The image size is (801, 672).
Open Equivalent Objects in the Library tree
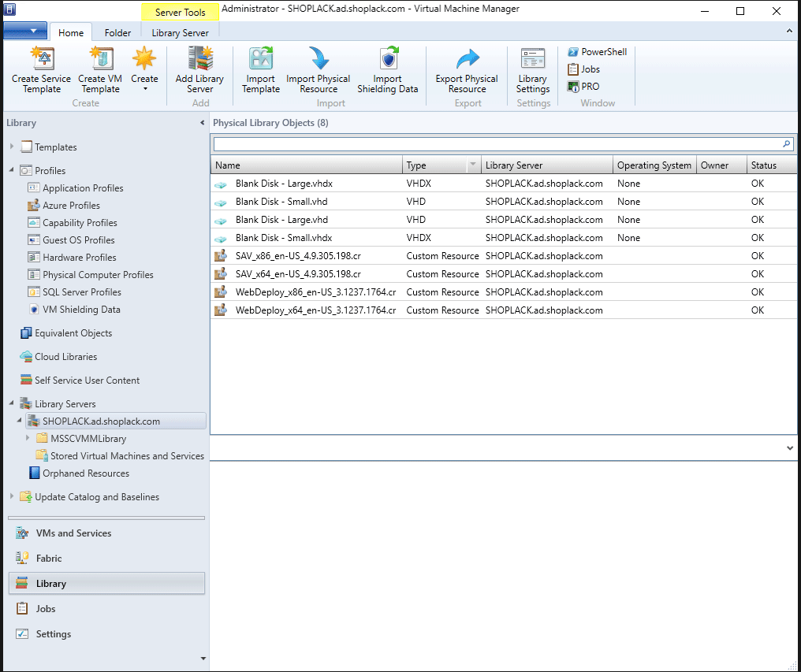point(66,333)
